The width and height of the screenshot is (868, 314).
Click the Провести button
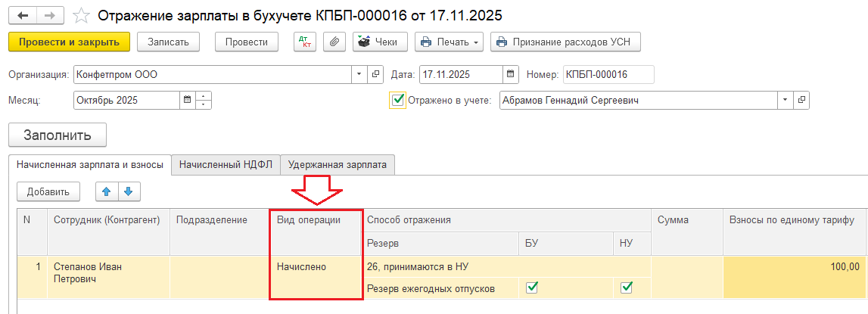(247, 42)
